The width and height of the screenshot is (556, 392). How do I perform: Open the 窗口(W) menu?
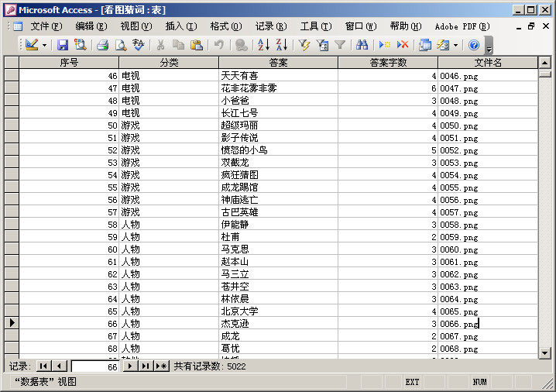tap(361, 26)
